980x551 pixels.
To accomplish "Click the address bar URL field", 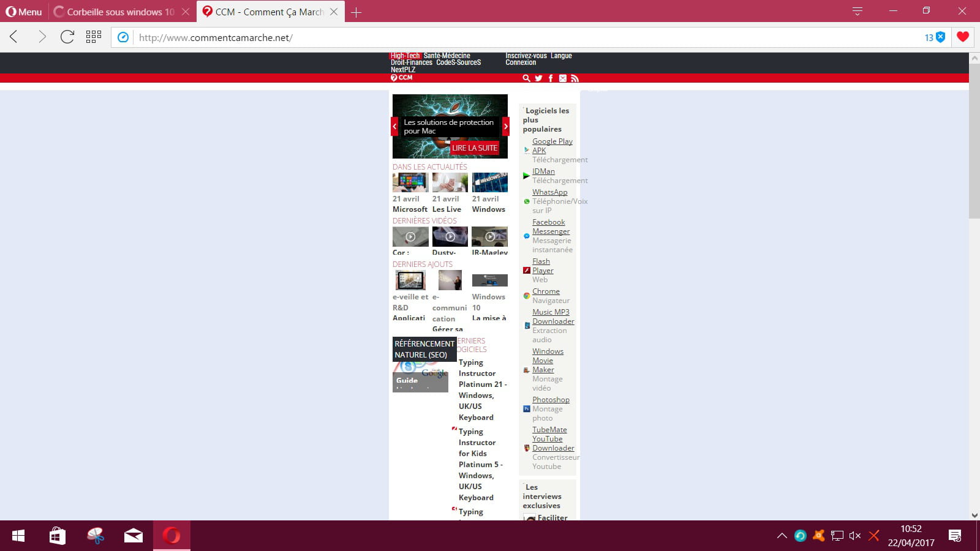I will tap(527, 37).
